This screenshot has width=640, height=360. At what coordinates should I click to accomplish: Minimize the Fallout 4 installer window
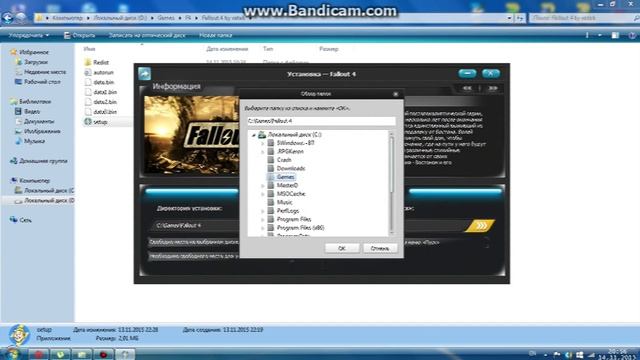(467, 73)
